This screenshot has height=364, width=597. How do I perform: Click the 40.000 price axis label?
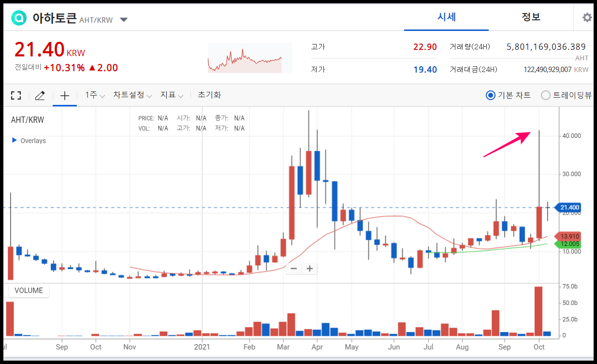(571, 136)
